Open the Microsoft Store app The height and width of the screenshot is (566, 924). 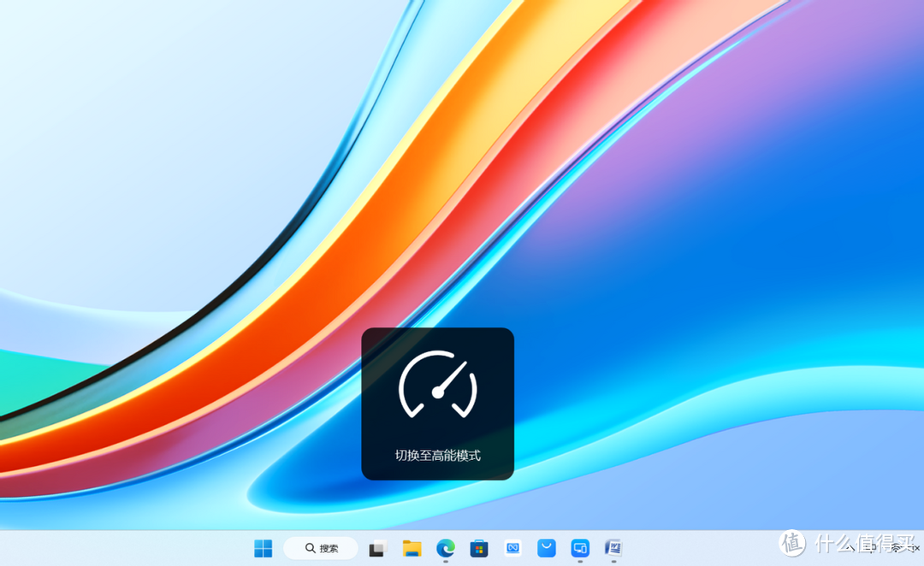479,548
